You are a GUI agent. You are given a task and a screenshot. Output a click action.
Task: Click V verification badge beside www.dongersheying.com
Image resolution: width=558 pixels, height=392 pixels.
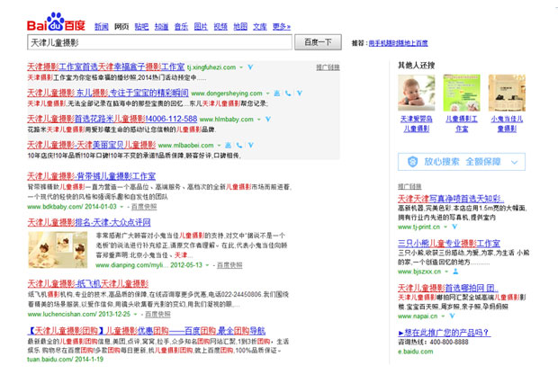pos(300,94)
